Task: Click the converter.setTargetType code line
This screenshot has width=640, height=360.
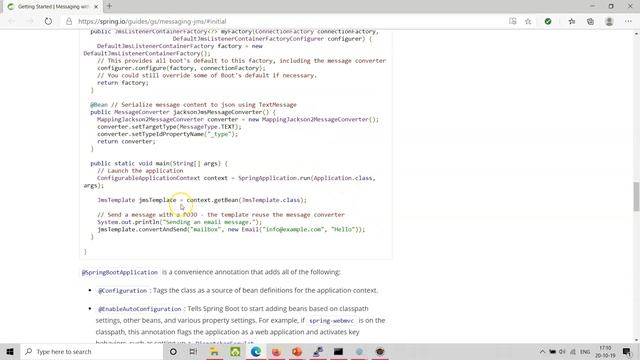Action: click(x=169, y=127)
